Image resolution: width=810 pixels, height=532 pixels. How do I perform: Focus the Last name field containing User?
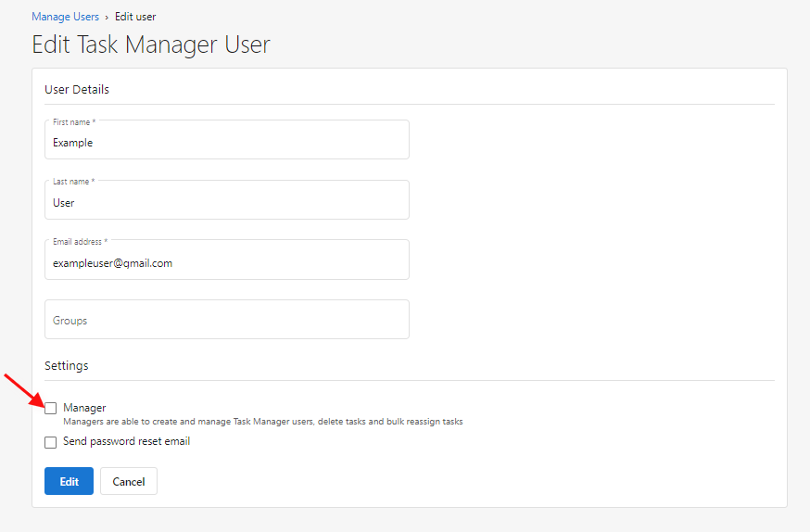227,200
